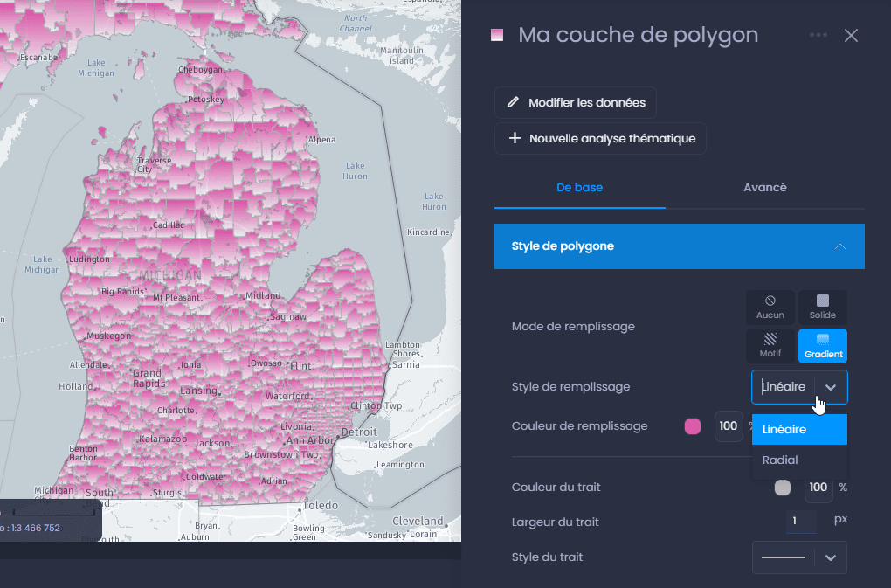Viewport: 891px width, 588px height.
Task: Click the Cheboygan label on the map
Action: pyautogui.click(x=201, y=70)
